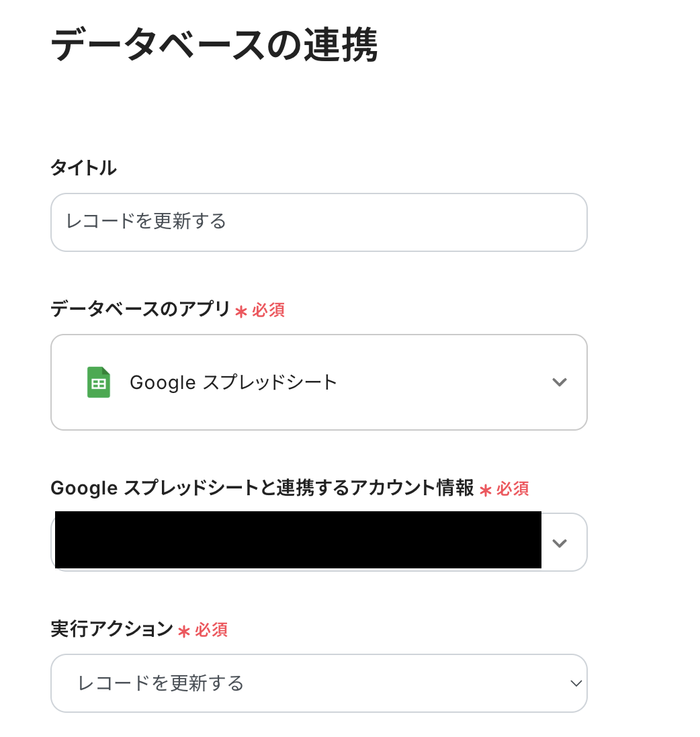Image resolution: width=700 pixels, height=737 pixels.
Task: Click the 実行アクション field label
Action: 112,629
